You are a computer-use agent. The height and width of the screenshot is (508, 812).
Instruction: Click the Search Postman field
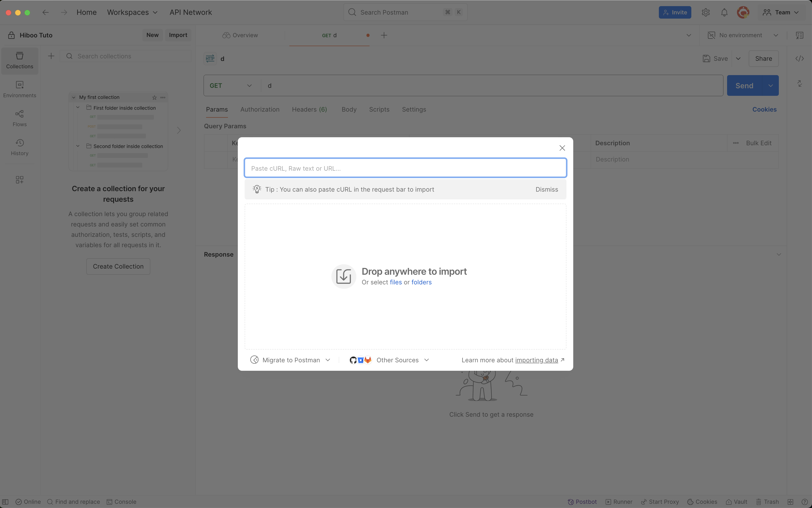click(x=405, y=12)
